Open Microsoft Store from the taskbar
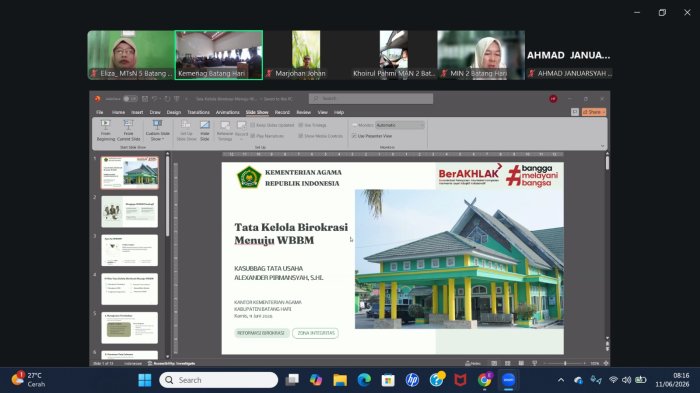Screen dimensions: 700x393 point(388,380)
